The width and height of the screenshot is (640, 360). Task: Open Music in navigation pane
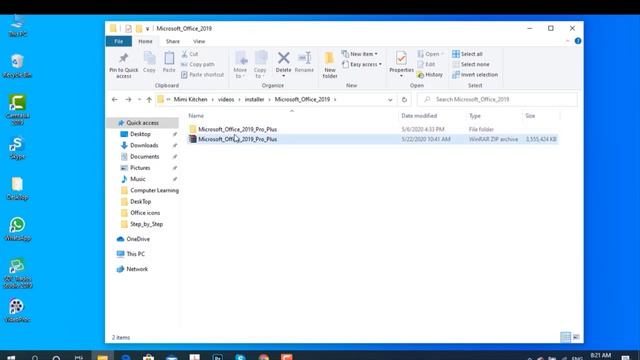tap(138, 179)
